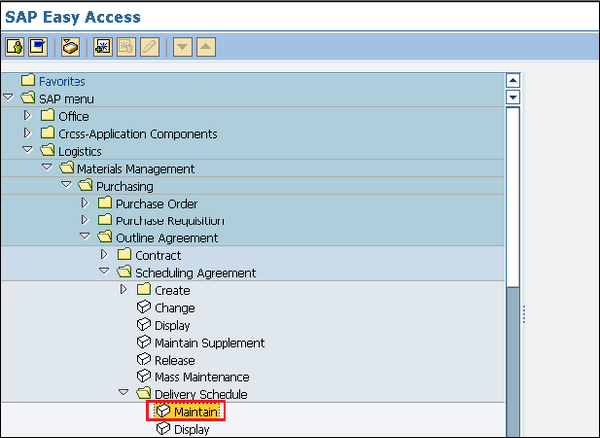Select Maintain under Delivery Schedule
The height and width of the screenshot is (438, 600).
(195, 412)
